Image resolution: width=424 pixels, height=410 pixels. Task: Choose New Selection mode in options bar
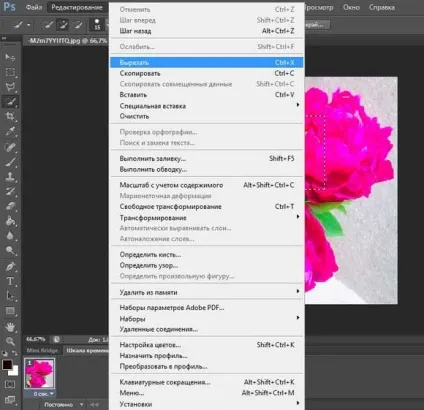pos(48,25)
